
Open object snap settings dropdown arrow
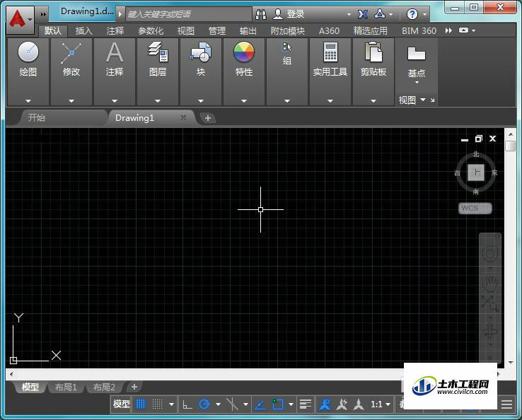(291, 404)
